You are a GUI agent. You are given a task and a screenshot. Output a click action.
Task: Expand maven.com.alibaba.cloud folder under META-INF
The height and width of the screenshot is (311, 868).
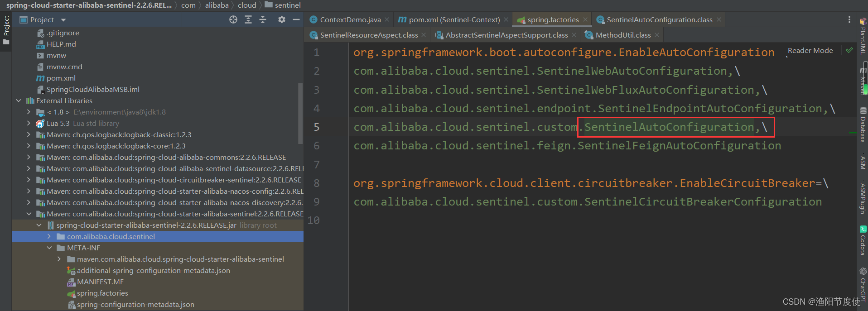click(59, 259)
